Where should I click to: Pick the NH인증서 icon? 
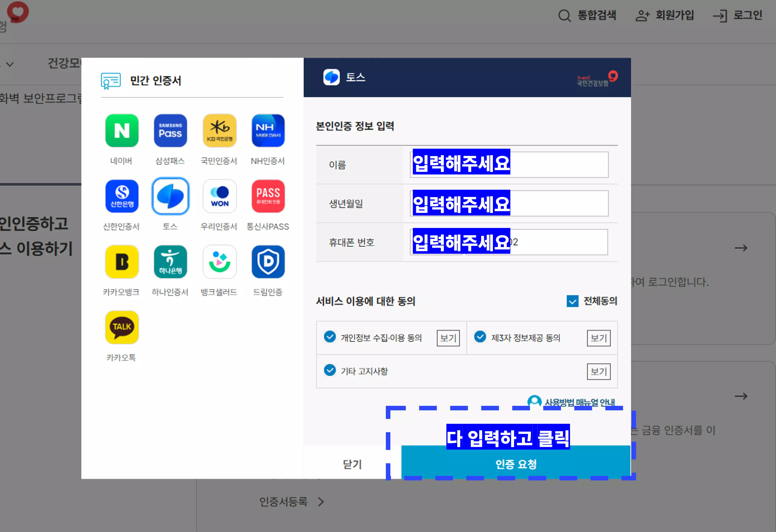[x=268, y=131]
